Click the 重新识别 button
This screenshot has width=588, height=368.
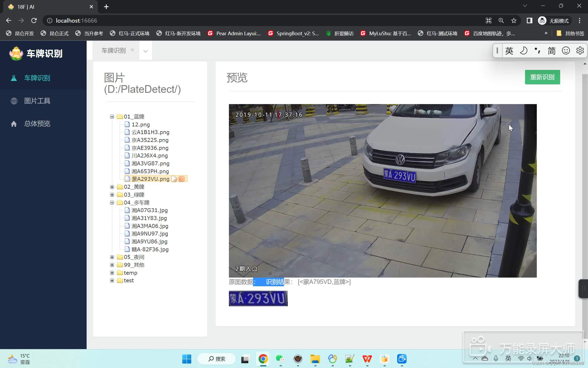pyautogui.click(x=542, y=77)
